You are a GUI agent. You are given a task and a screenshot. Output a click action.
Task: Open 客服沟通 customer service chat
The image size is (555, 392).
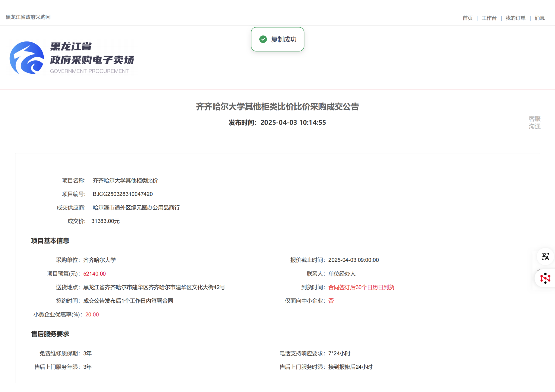(x=534, y=122)
